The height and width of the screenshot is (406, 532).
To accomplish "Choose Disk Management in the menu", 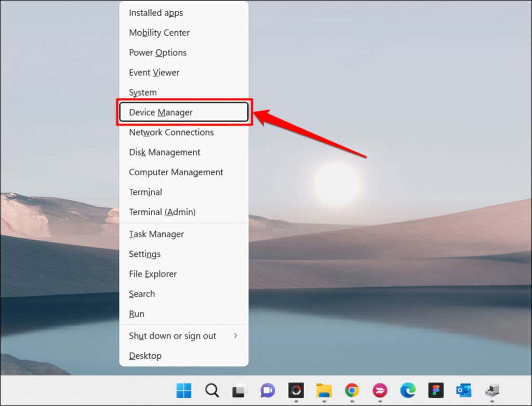I will click(183, 152).
